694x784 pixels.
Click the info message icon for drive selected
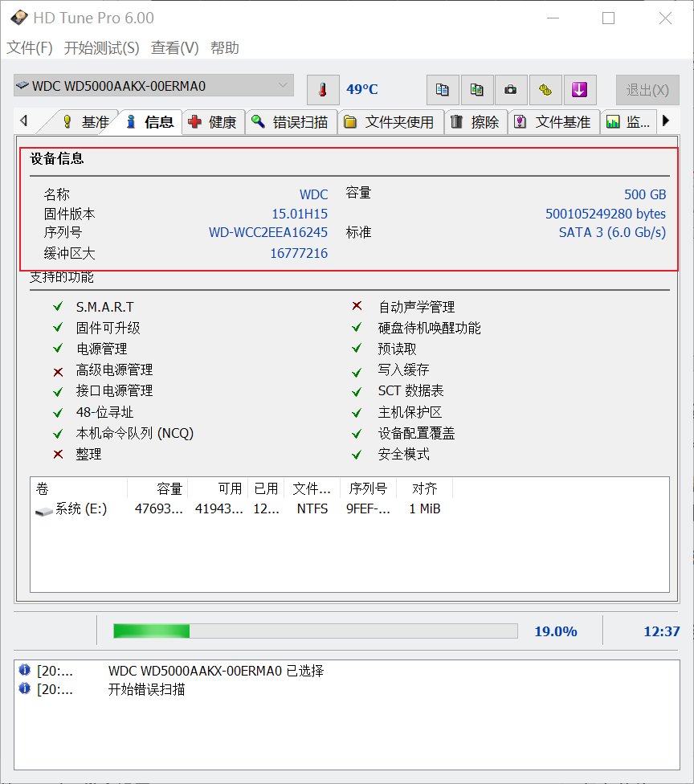tap(25, 669)
